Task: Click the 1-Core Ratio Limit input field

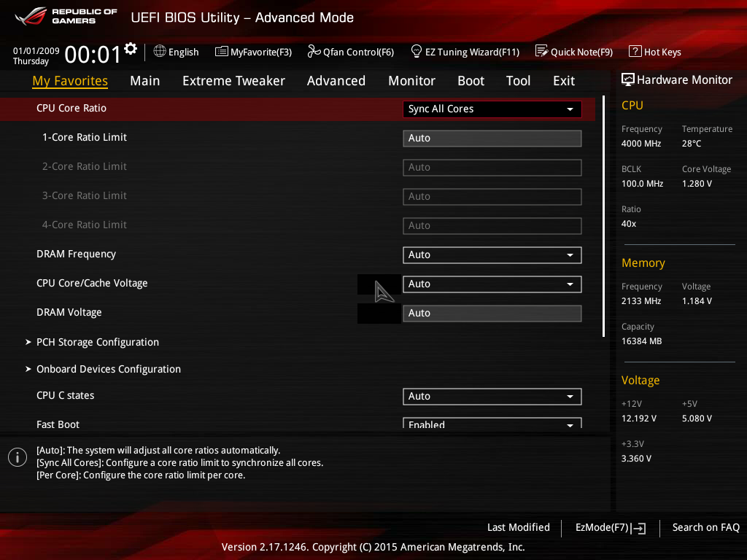Action: [492, 139]
